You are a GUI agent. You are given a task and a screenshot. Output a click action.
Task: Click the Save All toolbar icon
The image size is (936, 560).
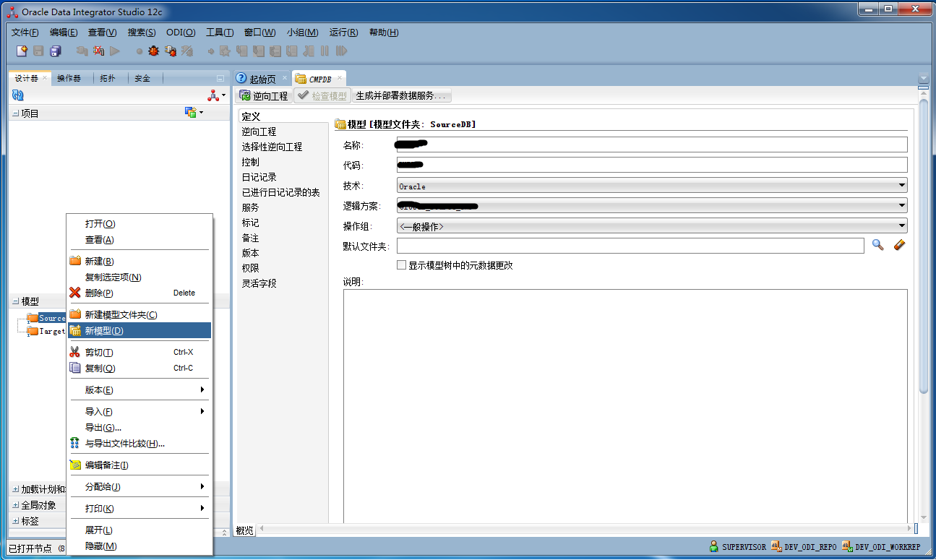tap(55, 51)
